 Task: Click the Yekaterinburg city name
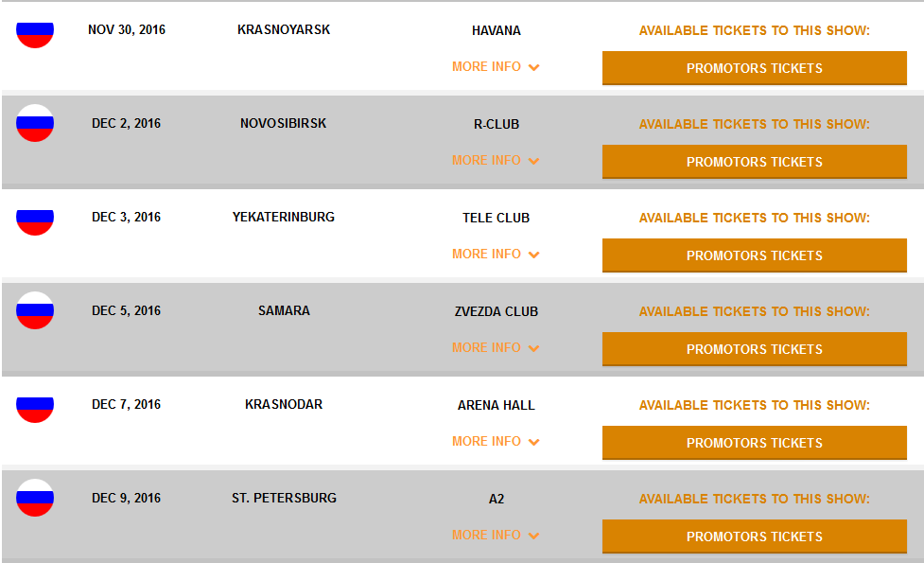tap(284, 218)
